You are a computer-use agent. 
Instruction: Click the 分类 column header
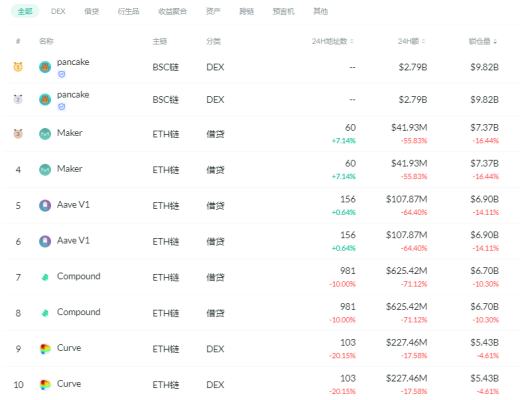(x=213, y=41)
